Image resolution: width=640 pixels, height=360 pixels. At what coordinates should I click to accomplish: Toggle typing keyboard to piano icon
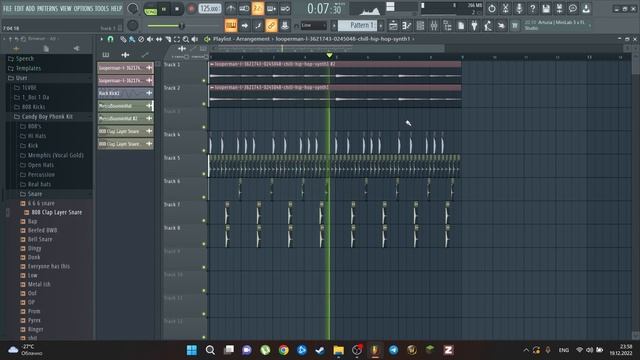(x=231, y=25)
